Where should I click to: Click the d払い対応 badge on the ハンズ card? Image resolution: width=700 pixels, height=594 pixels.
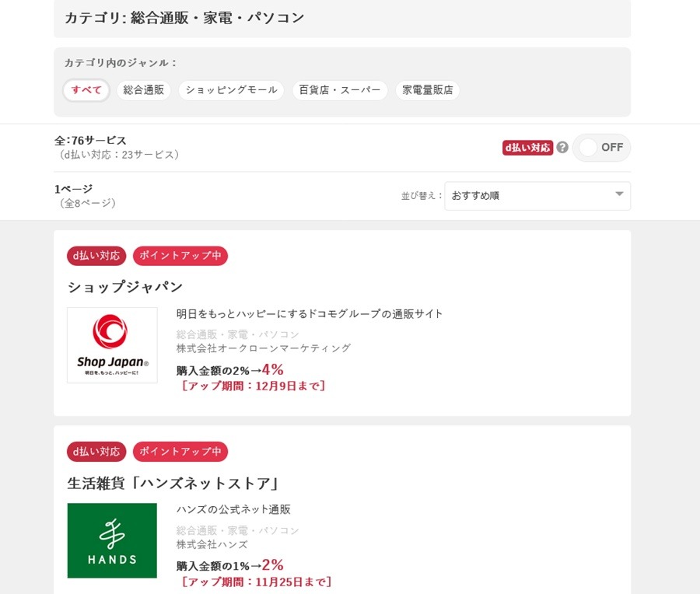(95, 452)
